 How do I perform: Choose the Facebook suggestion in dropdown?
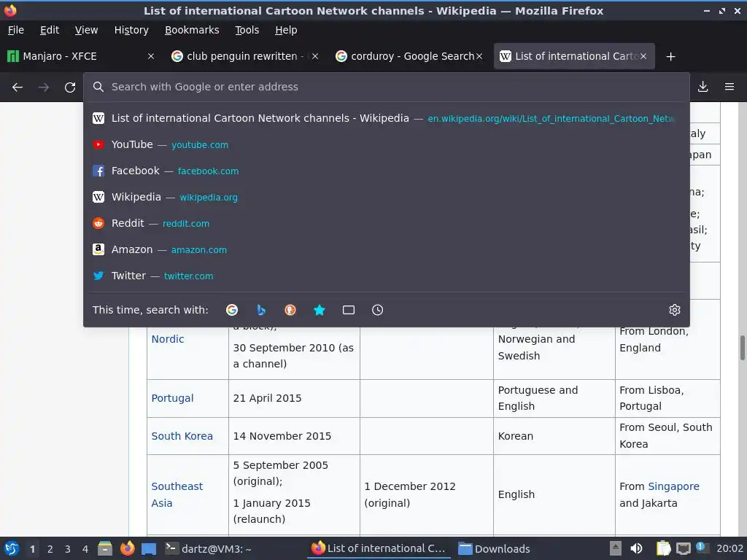click(x=387, y=171)
